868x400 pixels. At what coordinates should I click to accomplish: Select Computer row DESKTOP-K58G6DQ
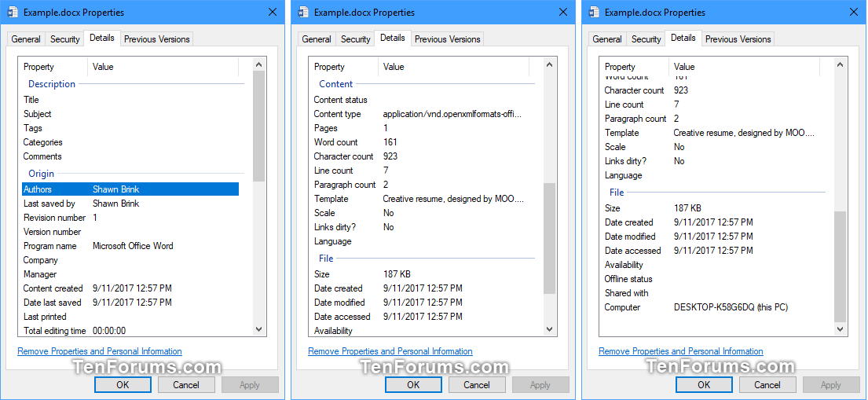click(712, 307)
